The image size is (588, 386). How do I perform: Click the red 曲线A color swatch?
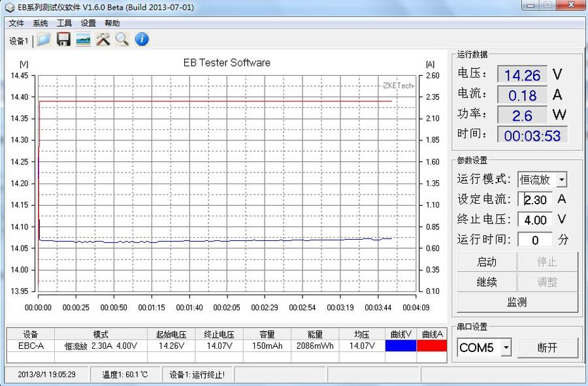[x=431, y=346]
